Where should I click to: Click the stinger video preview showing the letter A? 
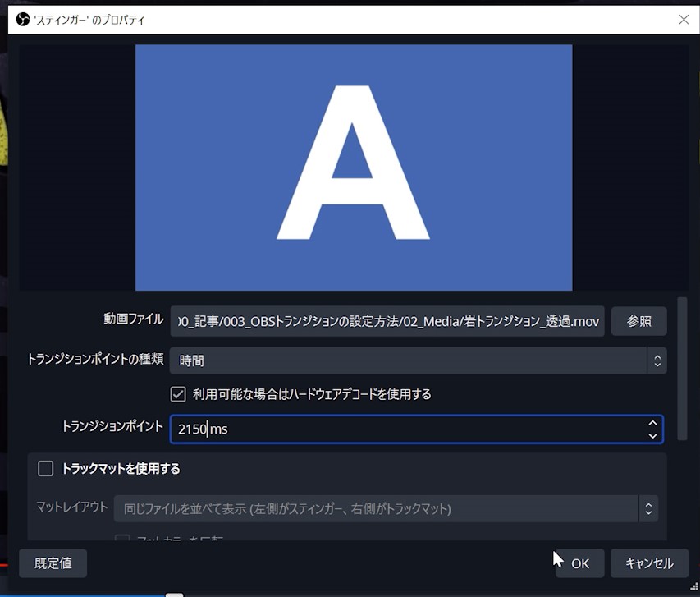[x=353, y=167]
